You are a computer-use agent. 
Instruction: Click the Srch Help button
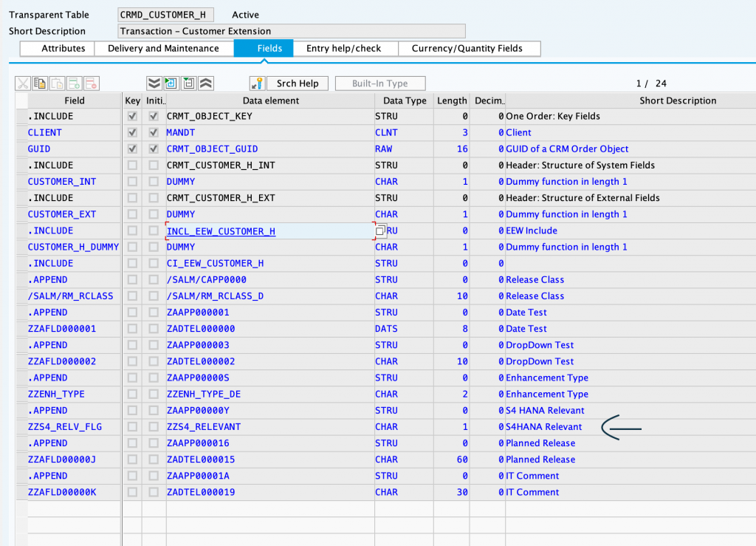click(298, 83)
